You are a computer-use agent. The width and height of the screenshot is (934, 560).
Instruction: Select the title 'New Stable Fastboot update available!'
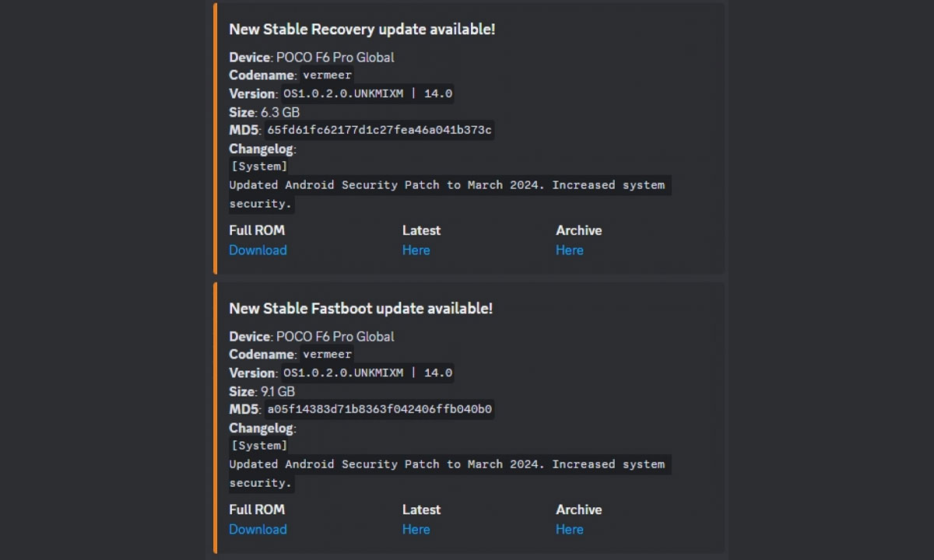click(360, 309)
